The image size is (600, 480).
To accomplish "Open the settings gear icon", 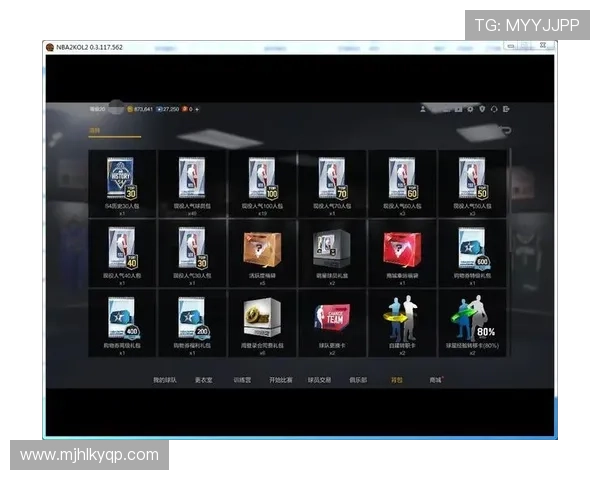I will (470, 109).
